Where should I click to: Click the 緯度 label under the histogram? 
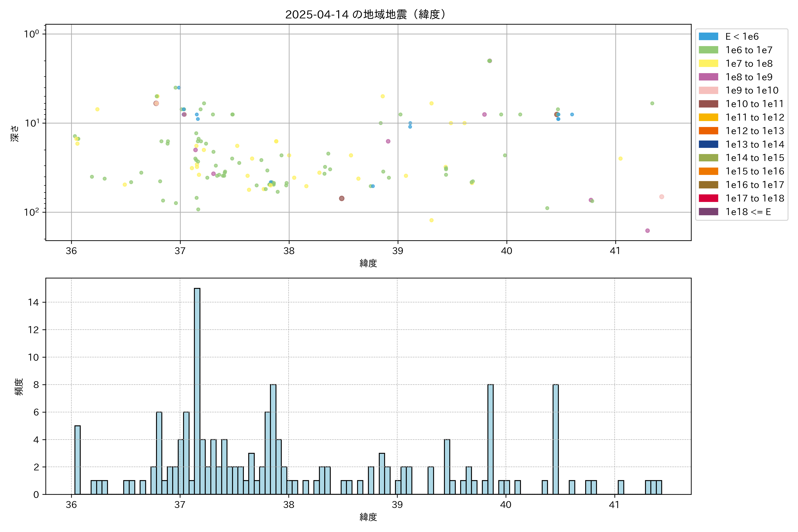point(368,517)
